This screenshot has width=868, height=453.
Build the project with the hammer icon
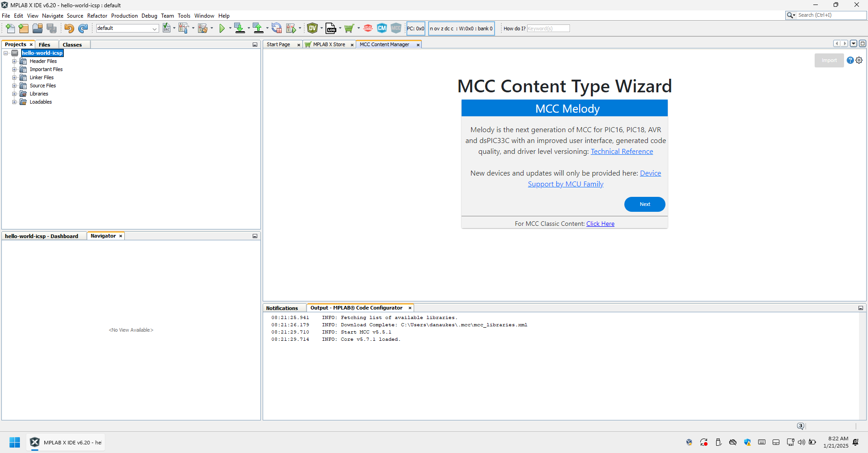pyautogui.click(x=183, y=28)
